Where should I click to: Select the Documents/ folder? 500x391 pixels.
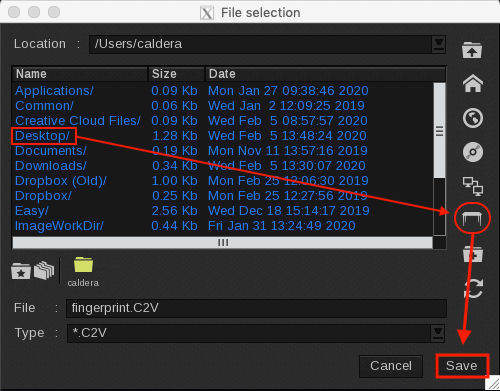coord(51,151)
